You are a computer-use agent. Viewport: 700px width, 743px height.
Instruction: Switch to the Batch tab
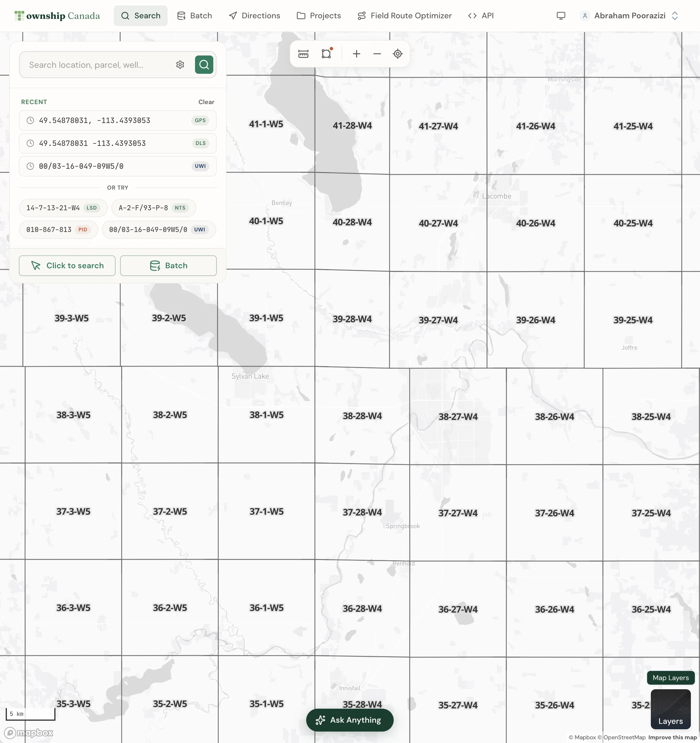[195, 16]
